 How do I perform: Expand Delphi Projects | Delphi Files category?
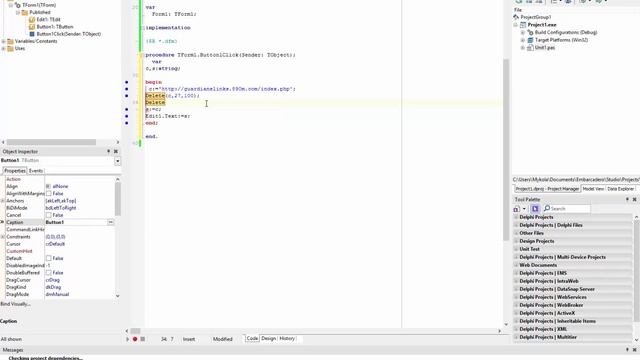point(516,225)
